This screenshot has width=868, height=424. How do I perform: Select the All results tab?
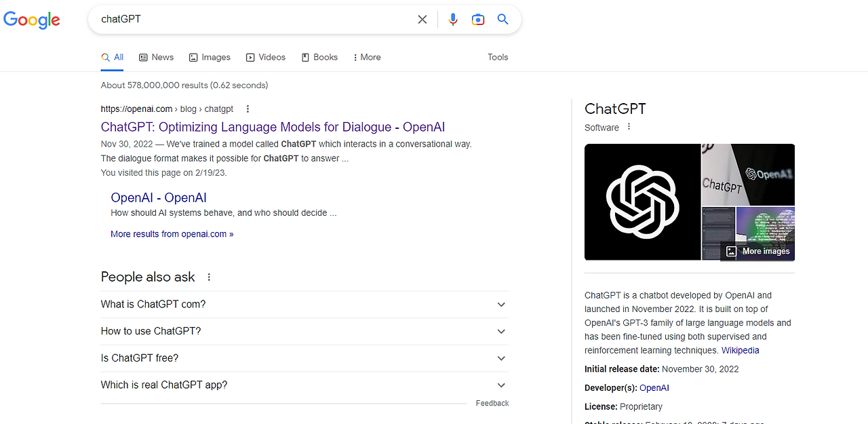[x=113, y=57]
